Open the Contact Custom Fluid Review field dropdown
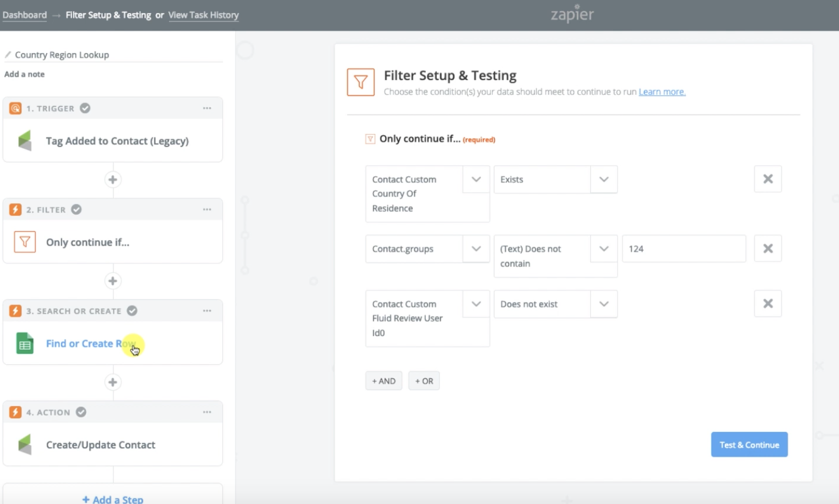This screenshot has height=504, width=839. coord(475,304)
